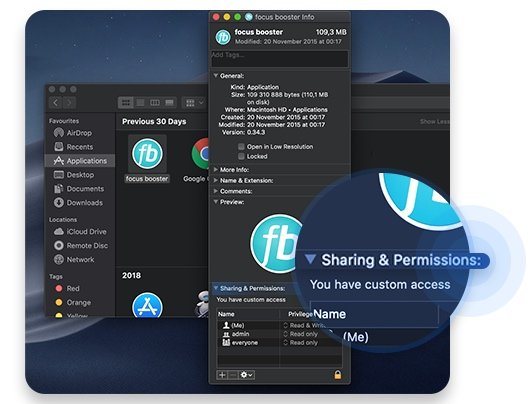Click the Name column header in permissions
Screen dimensions: 530x404
point(226,314)
